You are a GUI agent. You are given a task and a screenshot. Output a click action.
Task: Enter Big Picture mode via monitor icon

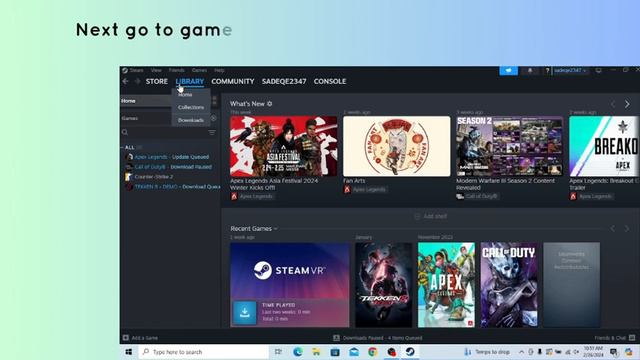[598, 70]
